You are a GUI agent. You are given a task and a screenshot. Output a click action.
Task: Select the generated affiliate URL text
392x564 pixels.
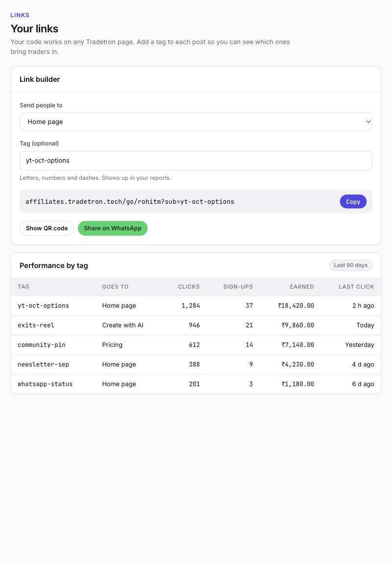130,201
